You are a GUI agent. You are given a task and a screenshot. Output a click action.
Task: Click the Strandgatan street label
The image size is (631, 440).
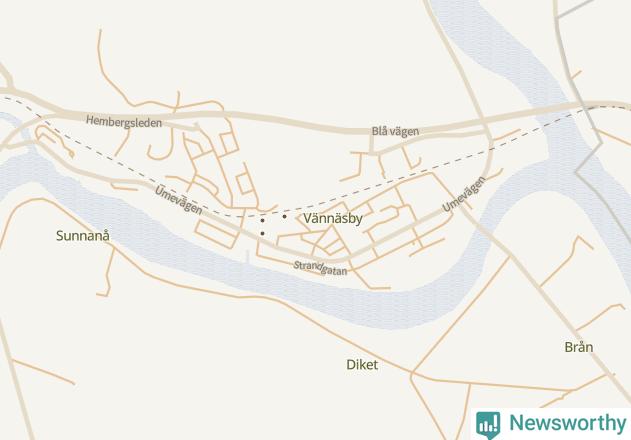[x=320, y=268]
